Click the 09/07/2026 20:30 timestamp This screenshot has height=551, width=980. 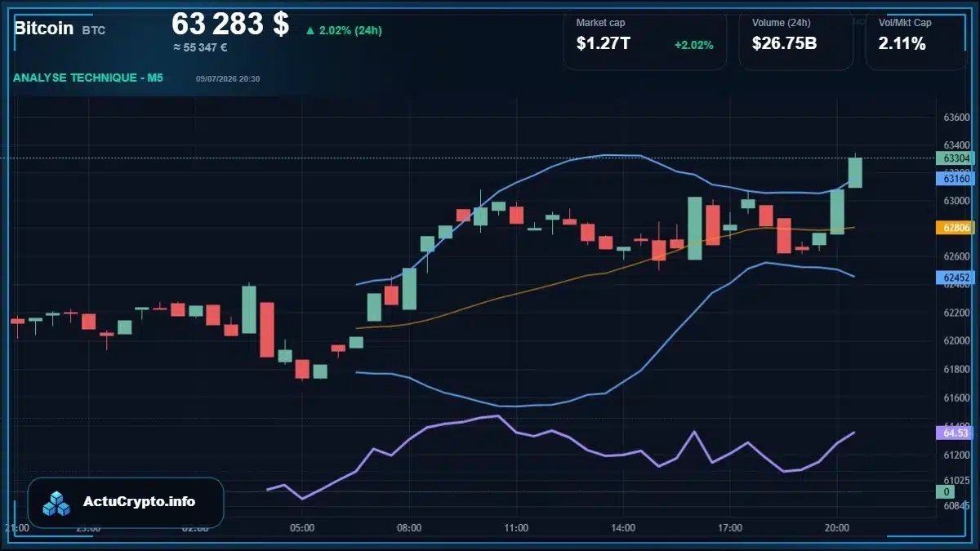click(228, 78)
